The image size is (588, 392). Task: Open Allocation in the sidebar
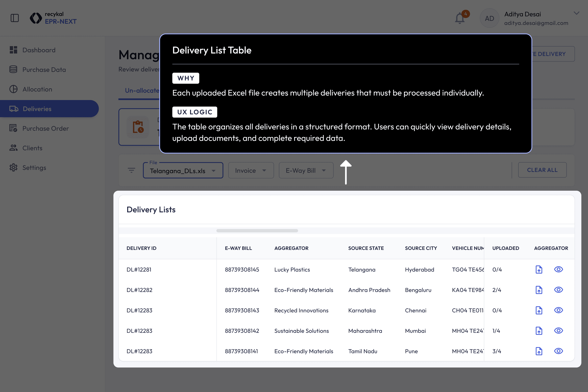[x=37, y=89]
